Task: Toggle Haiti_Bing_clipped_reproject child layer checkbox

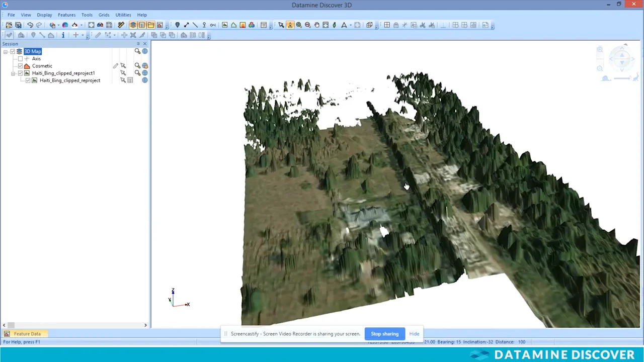Action: pos(28,80)
